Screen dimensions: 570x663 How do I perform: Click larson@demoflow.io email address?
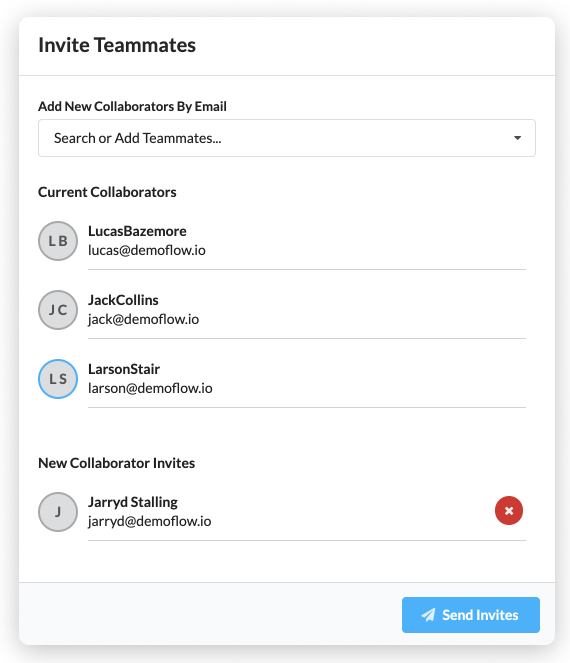pos(150,388)
